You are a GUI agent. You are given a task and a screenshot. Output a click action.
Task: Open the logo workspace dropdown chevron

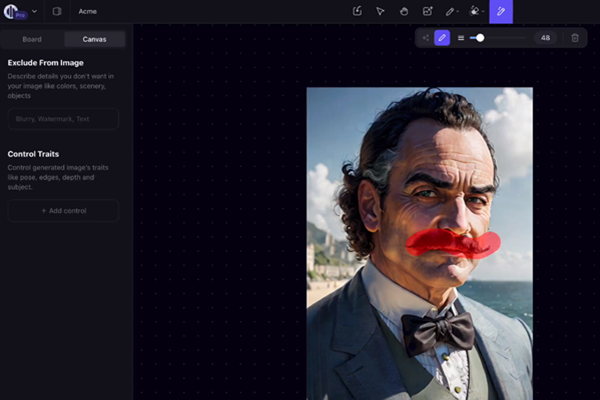point(35,12)
